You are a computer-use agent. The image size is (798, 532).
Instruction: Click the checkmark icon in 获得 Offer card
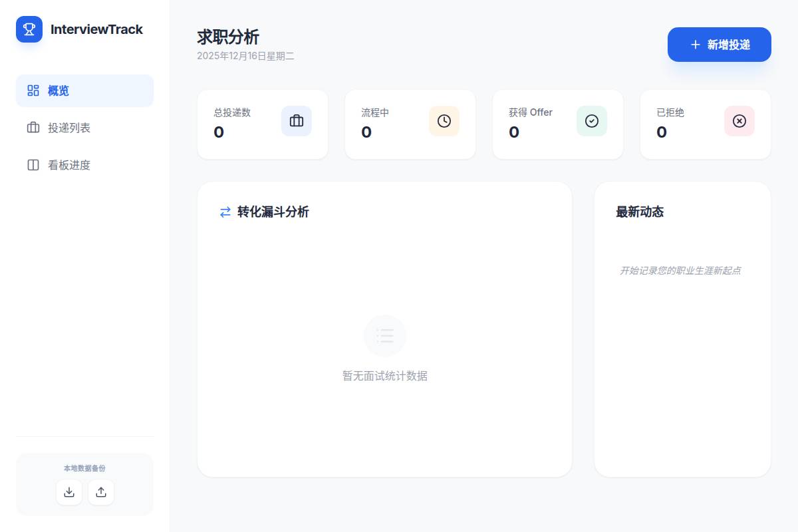tap(591, 121)
